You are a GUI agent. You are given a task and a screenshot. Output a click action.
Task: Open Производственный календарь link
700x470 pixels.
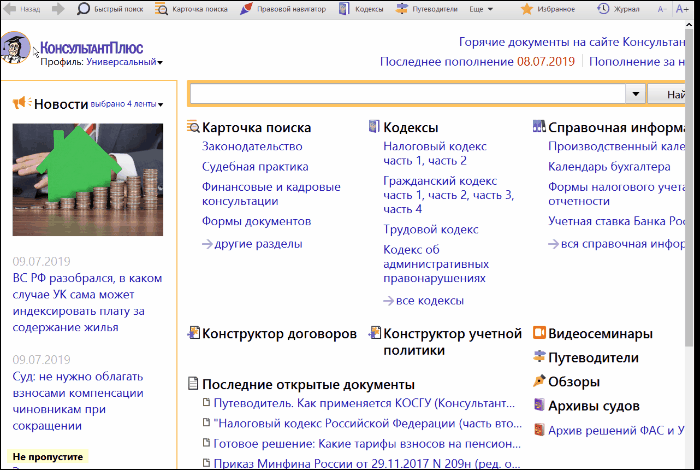[x=617, y=146]
